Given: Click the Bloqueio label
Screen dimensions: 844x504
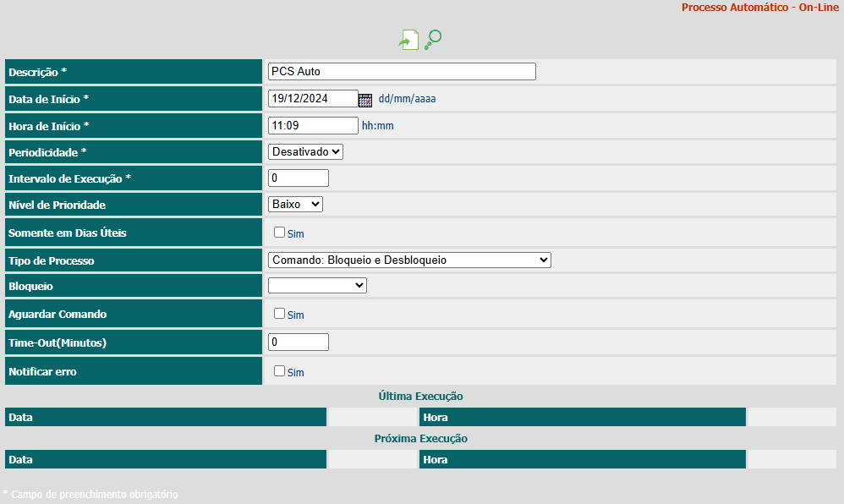Looking at the screenshot, I should coord(30,287).
